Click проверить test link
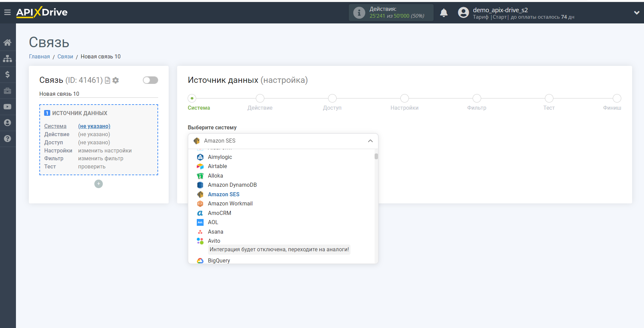The height and width of the screenshot is (328, 644). (x=92, y=167)
